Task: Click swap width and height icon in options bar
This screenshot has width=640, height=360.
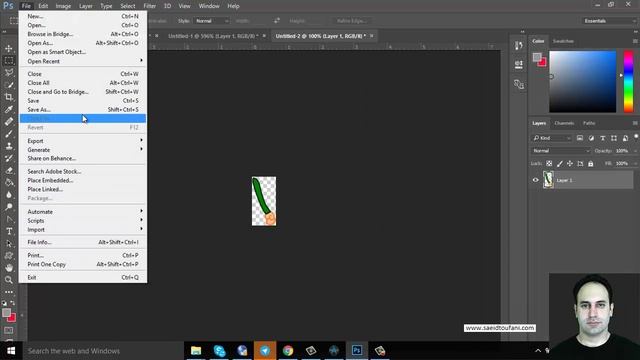Action: 277,21
